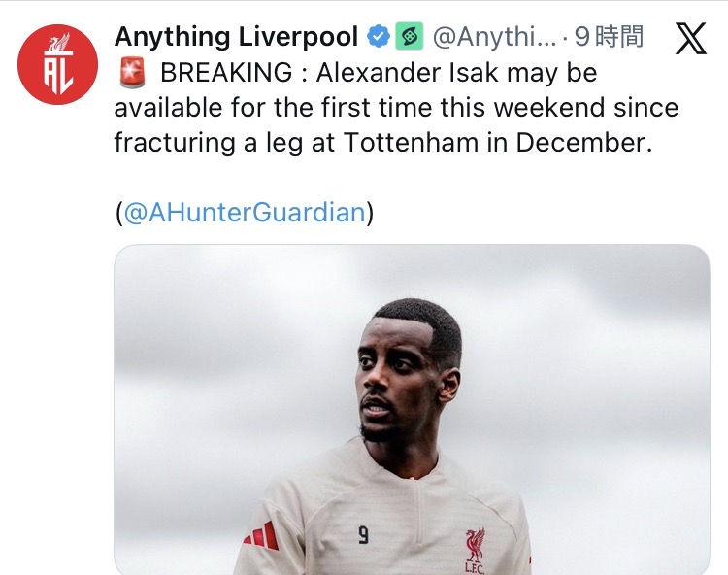This screenshot has width=728, height=575.
Task: Click the truncated @Anythi... handle
Action: (494, 37)
